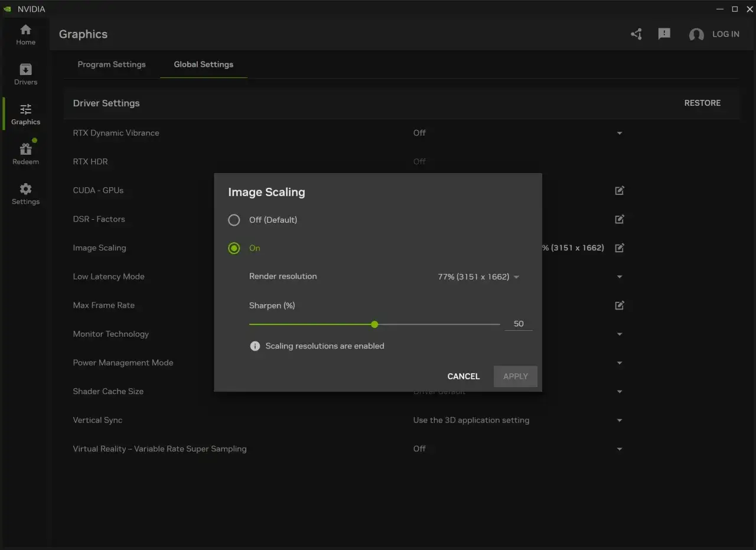
Task: Click LOG IN link
Action: tap(726, 34)
